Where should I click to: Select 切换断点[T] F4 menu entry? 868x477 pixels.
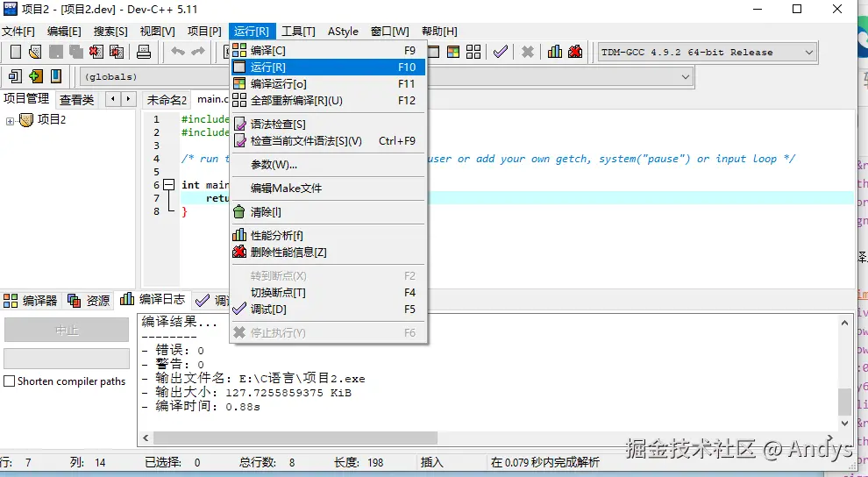[329, 292]
